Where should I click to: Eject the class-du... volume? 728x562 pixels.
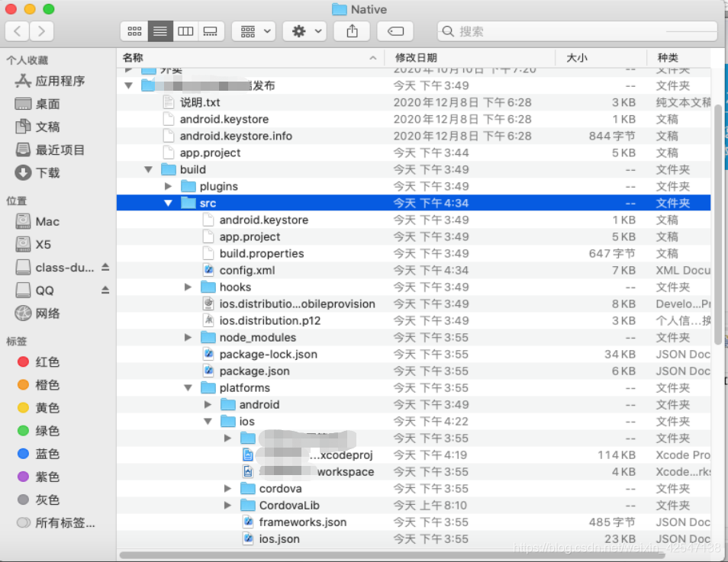pos(105,268)
